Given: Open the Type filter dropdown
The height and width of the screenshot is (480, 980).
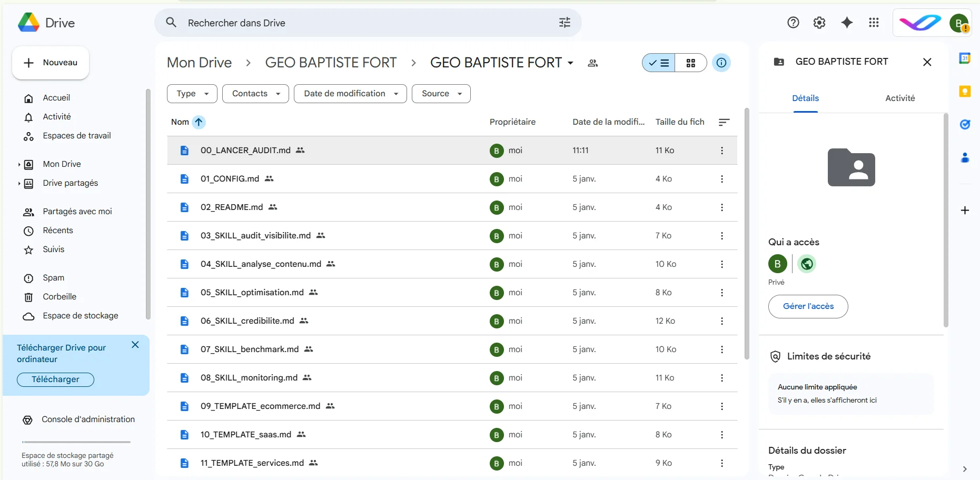Looking at the screenshot, I should click(x=191, y=93).
